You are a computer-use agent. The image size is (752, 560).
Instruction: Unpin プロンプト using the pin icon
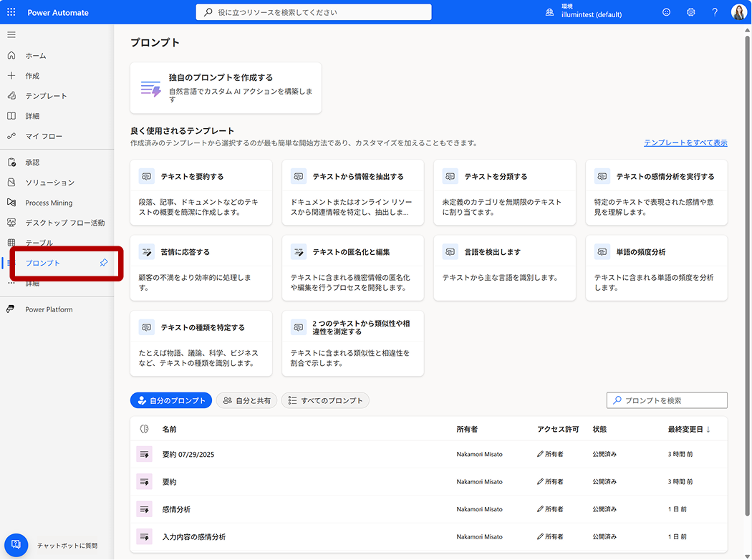[x=104, y=263]
